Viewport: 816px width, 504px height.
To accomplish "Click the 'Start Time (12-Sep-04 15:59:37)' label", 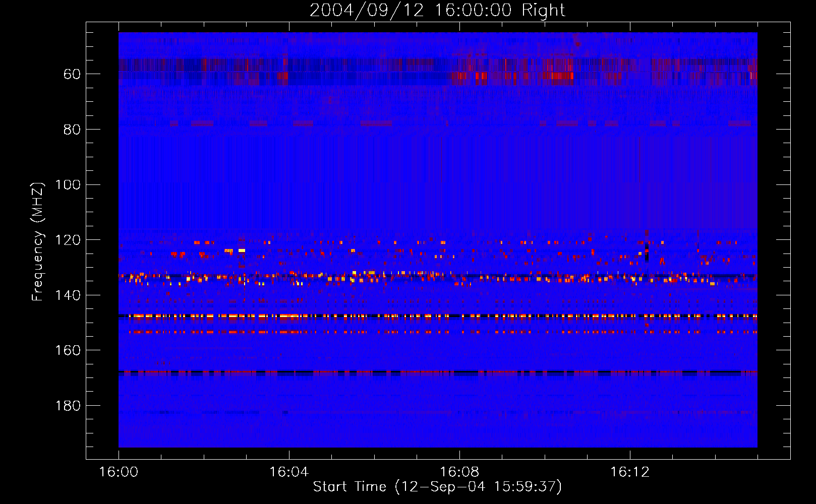I will 437,487.
